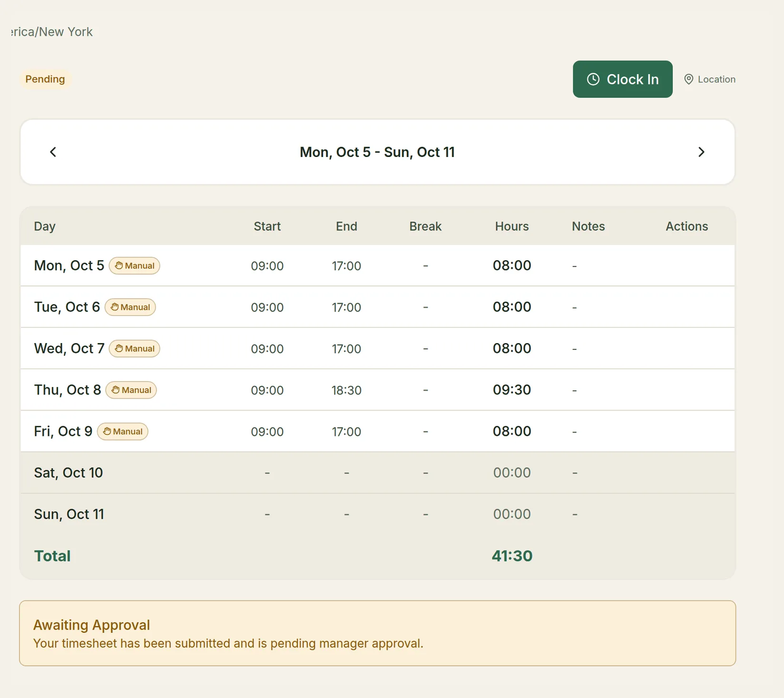Screen dimensions: 784x698
Task: Click the Fri, Oct 9 end time 17:00
Action: 346,432
